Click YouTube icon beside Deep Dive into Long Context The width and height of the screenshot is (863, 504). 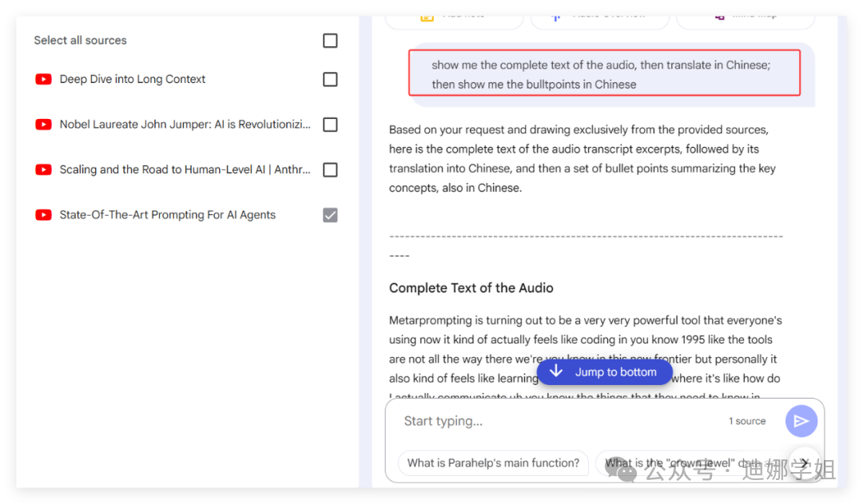pyautogui.click(x=43, y=79)
